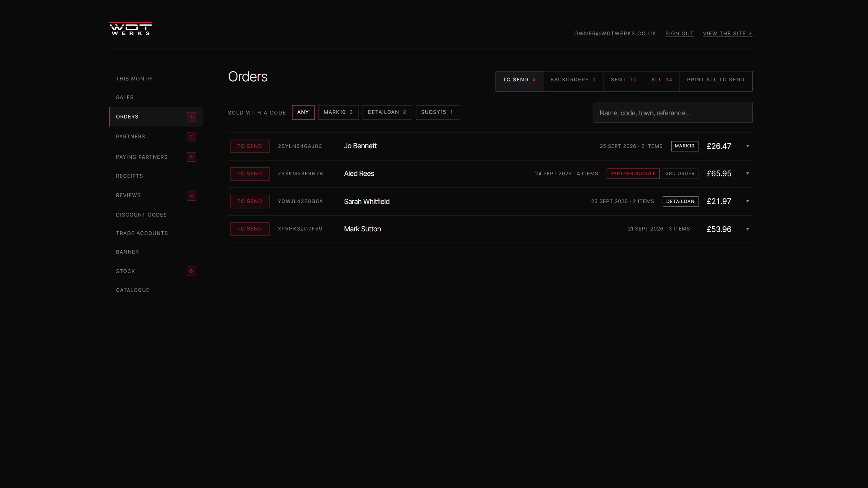
Task: Click the £65.95 order total
Action: click(x=719, y=174)
